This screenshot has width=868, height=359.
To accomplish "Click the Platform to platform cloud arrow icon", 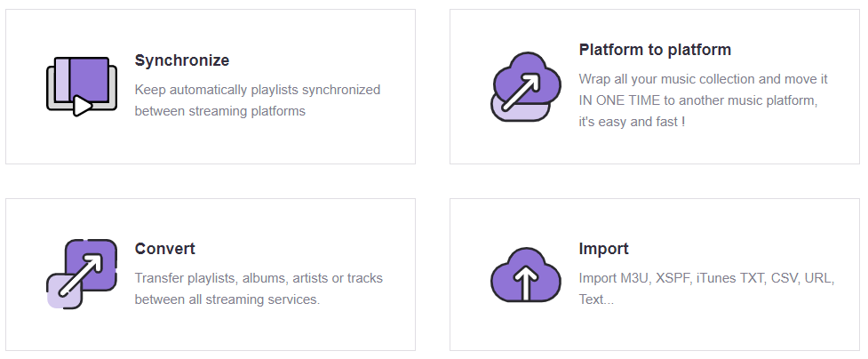I will [526, 86].
